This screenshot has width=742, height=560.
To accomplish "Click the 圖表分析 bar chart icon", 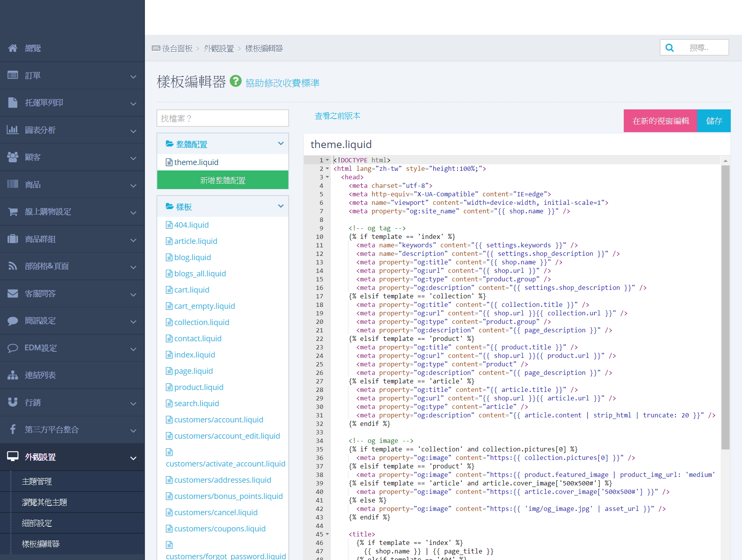I will pos(13,129).
